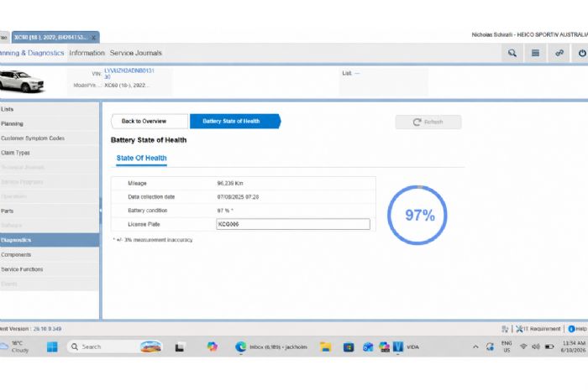Screen dimensions: 588x391
Task: Click the client version number
Action: [x=47, y=329]
